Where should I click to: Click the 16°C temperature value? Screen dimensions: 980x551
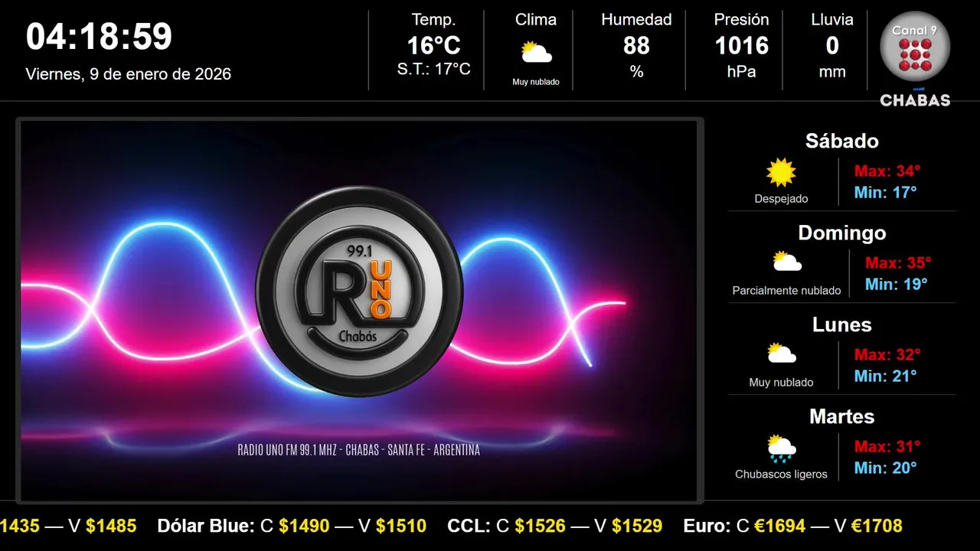433,46
